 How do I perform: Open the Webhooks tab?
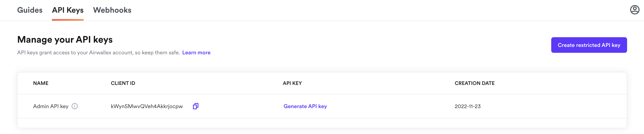[112, 10]
